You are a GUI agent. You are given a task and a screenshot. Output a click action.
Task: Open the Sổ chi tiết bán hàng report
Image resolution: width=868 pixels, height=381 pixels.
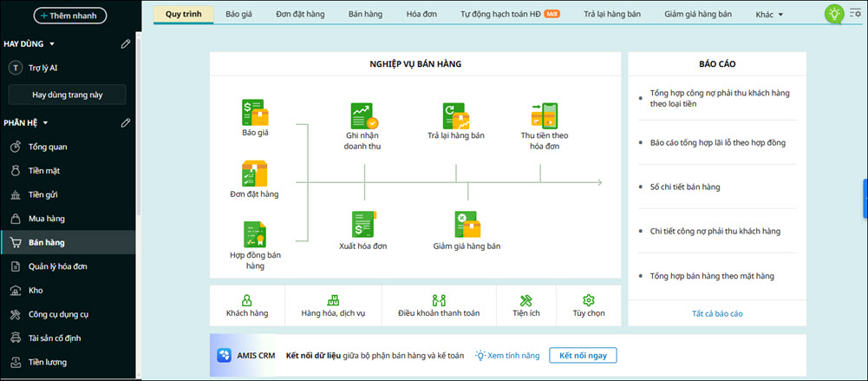(685, 187)
